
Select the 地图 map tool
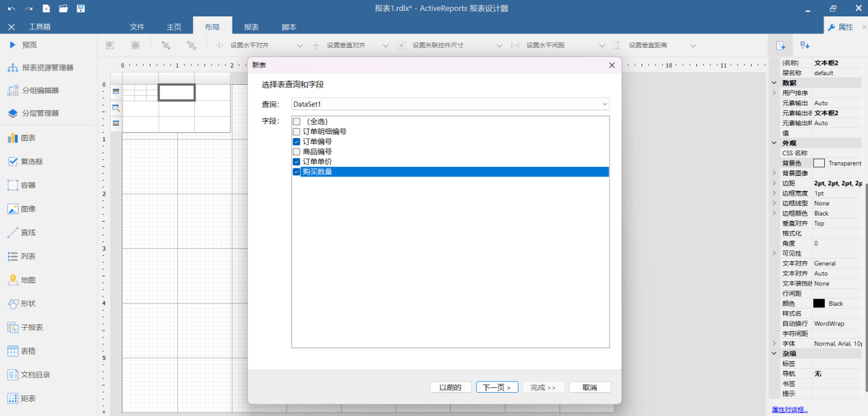pyautogui.click(x=22, y=280)
